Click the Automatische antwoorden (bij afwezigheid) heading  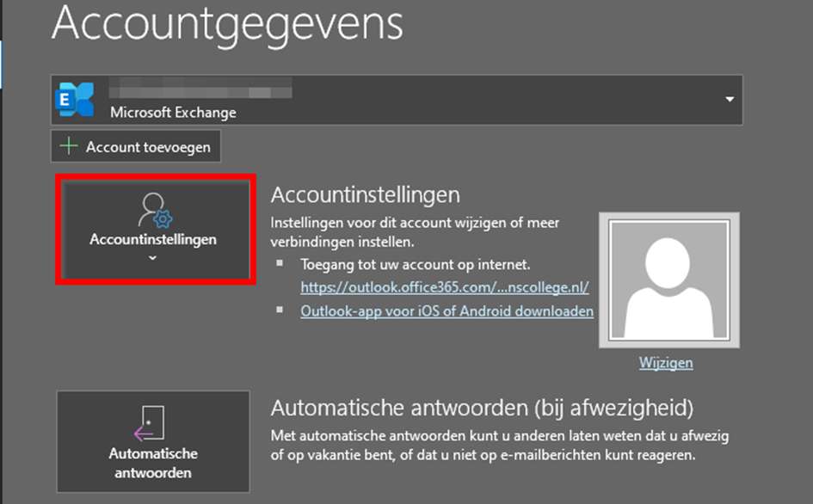(482, 408)
